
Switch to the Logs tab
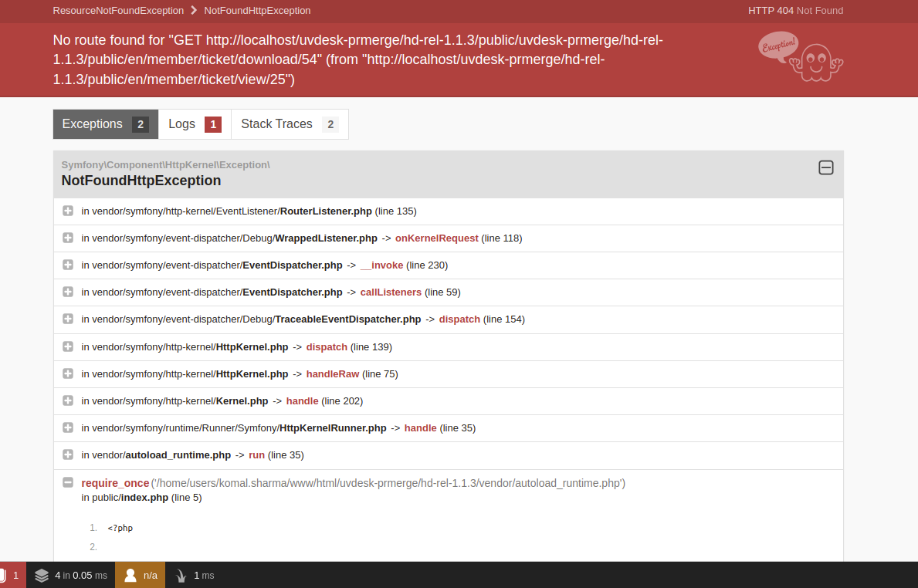(182, 123)
